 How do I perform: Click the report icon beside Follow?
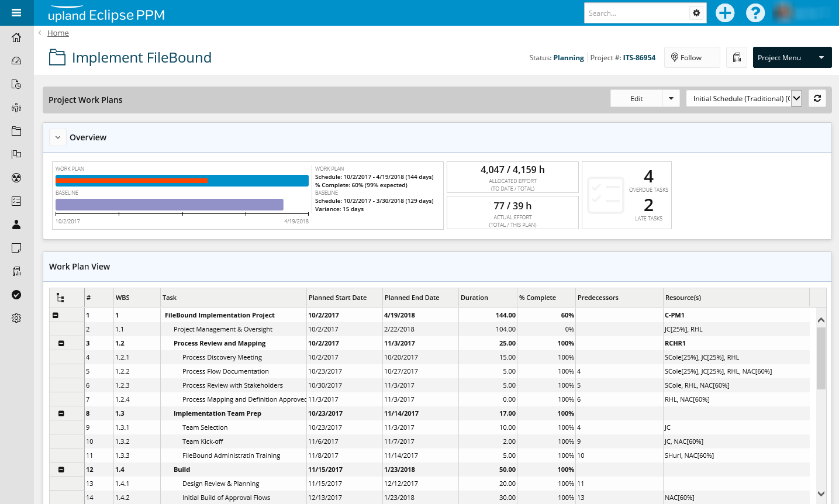click(x=737, y=57)
